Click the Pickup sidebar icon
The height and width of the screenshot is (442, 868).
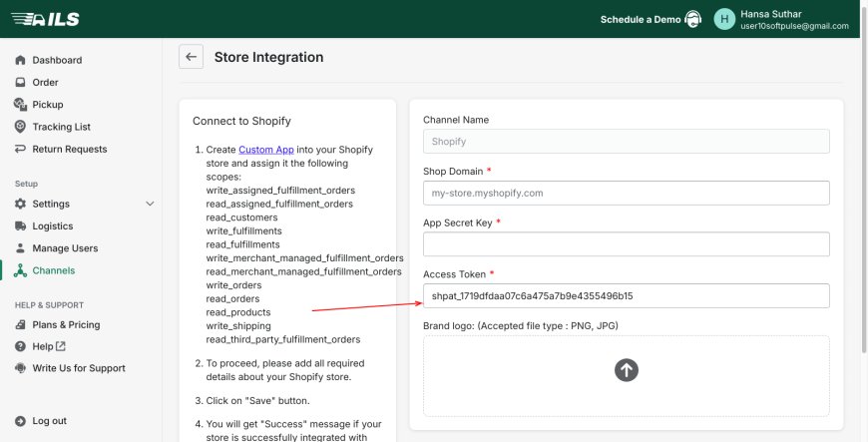click(x=21, y=104)
